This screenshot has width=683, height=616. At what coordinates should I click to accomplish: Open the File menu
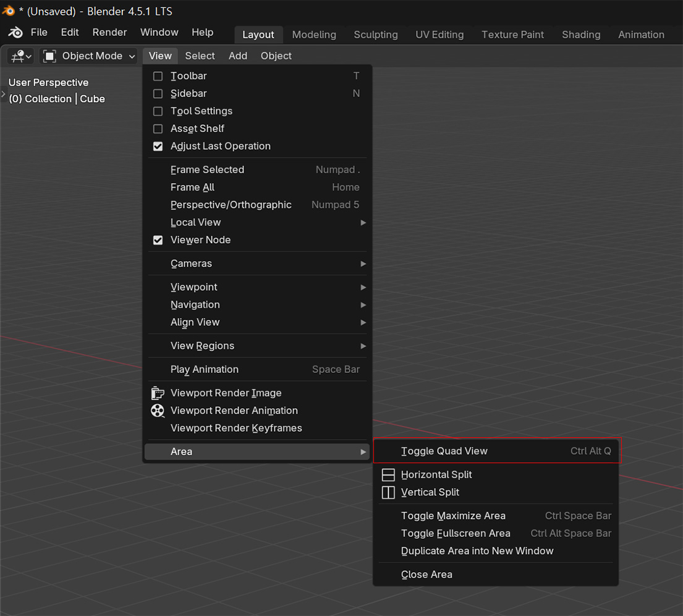39,32
